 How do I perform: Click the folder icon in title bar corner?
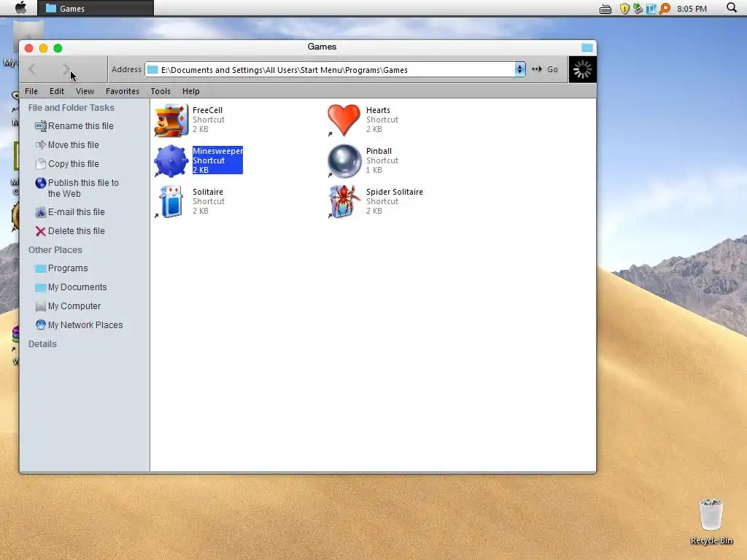[x=587, y=47]
